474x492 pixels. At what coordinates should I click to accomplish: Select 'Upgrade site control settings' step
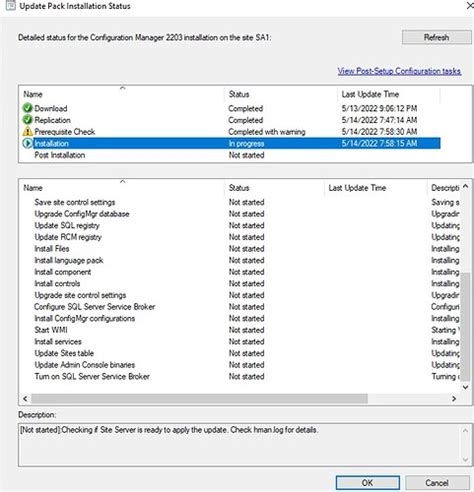[80, 295]
